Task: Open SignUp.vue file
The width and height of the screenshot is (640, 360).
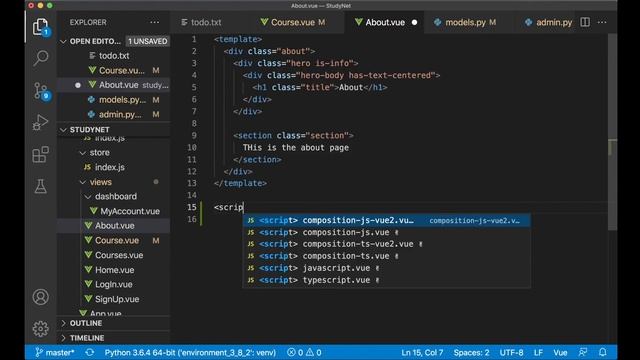Action: [x=113, y=299]
